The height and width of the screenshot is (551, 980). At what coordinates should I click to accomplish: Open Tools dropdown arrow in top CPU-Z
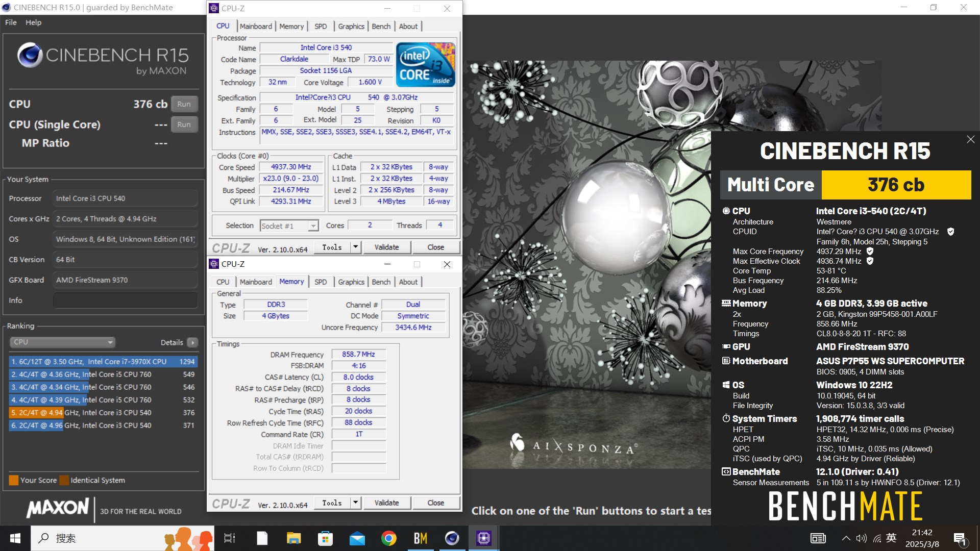point(356,247)
